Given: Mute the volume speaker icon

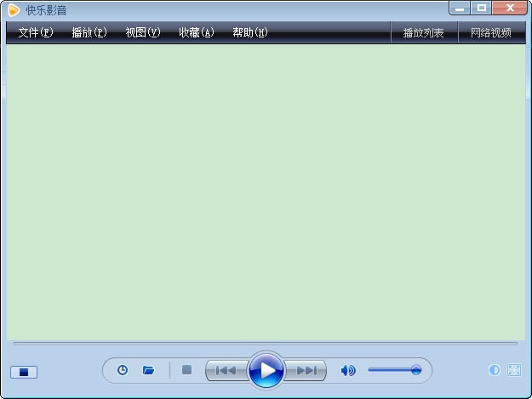Looking at the screenshot, I should [x=347, y=370].
